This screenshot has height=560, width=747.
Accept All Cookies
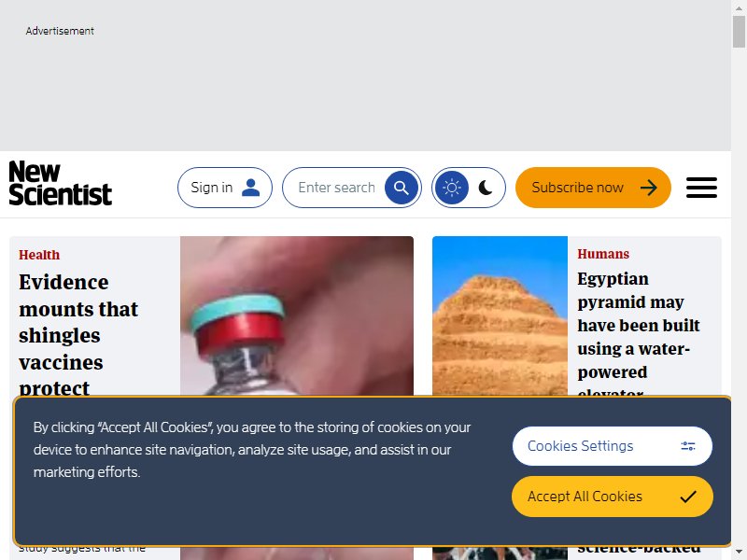[x=613, y=497]
